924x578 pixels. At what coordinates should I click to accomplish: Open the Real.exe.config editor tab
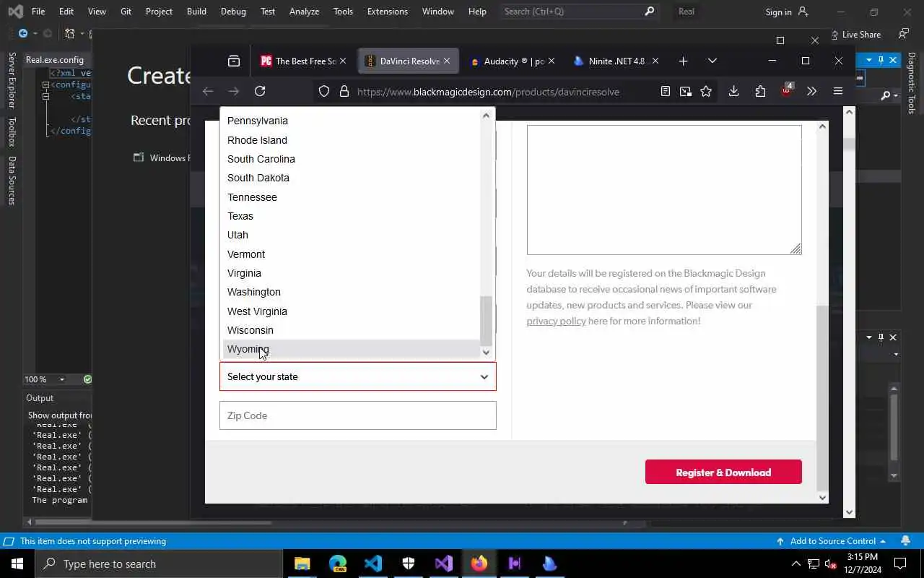pos(56,60)
